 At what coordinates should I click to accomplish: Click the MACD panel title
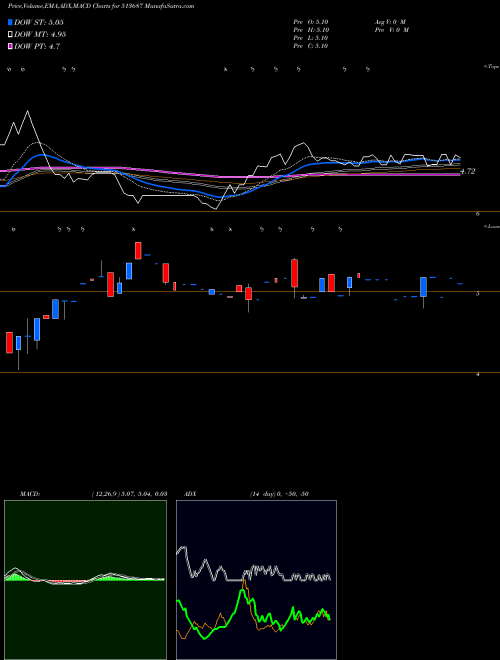[30, 494]
